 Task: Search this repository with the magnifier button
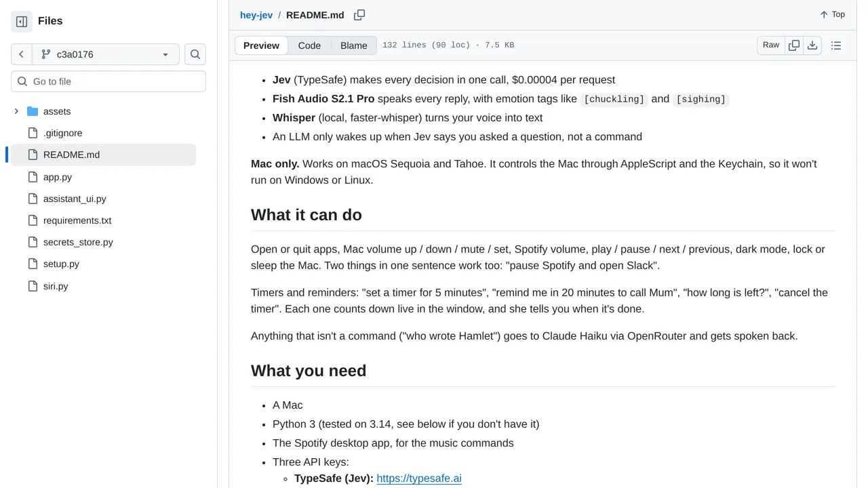(195, 54)
